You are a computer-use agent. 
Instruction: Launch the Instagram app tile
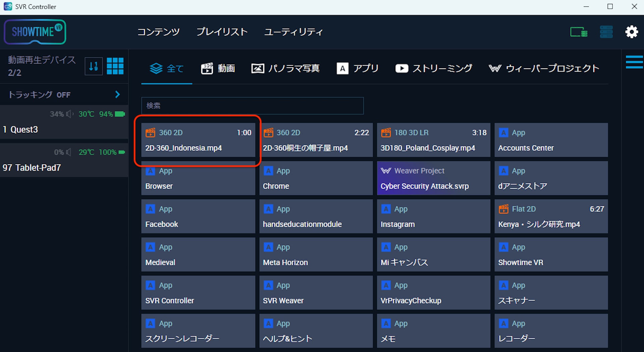point(433,216)
